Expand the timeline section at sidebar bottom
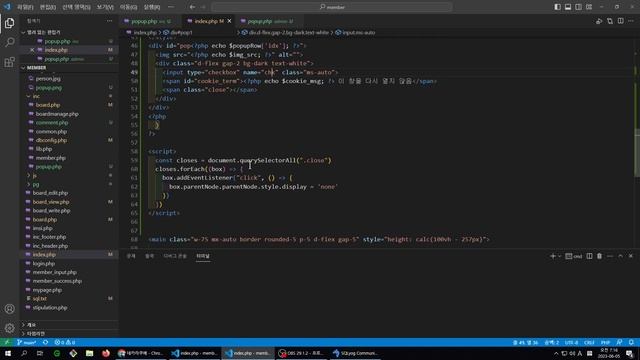 36,333
